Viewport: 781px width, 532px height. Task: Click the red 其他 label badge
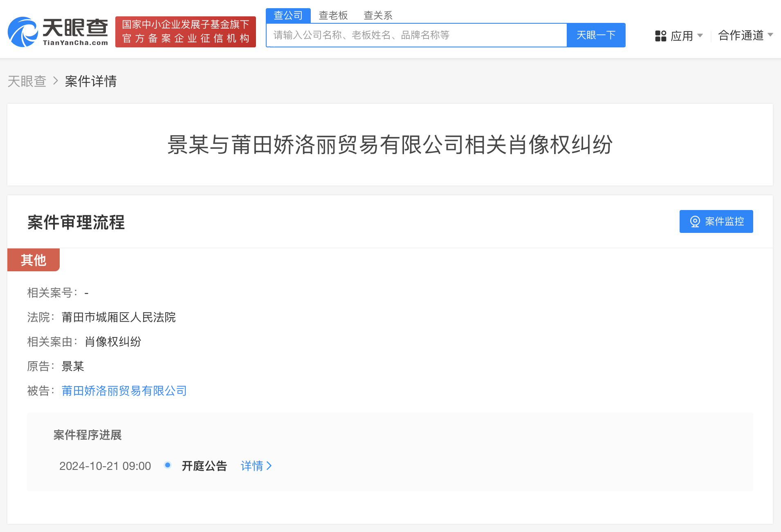[x=33, y=259]
